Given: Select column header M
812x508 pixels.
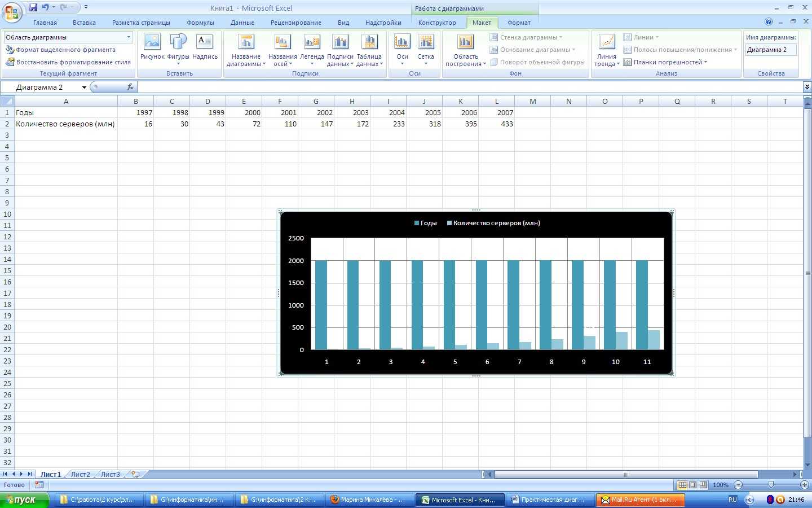Looking at the screenshot, I should click(533, 101).
